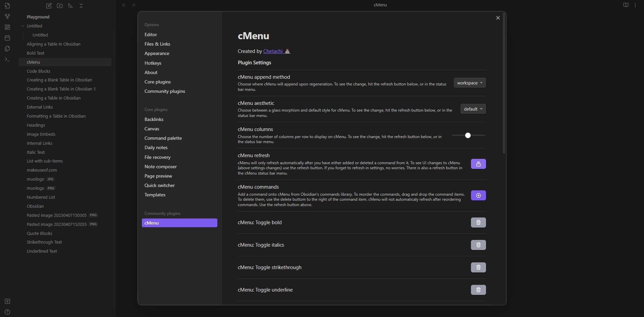Open today's daily note calendar icon
644x317 pixels.
[7, 38]
